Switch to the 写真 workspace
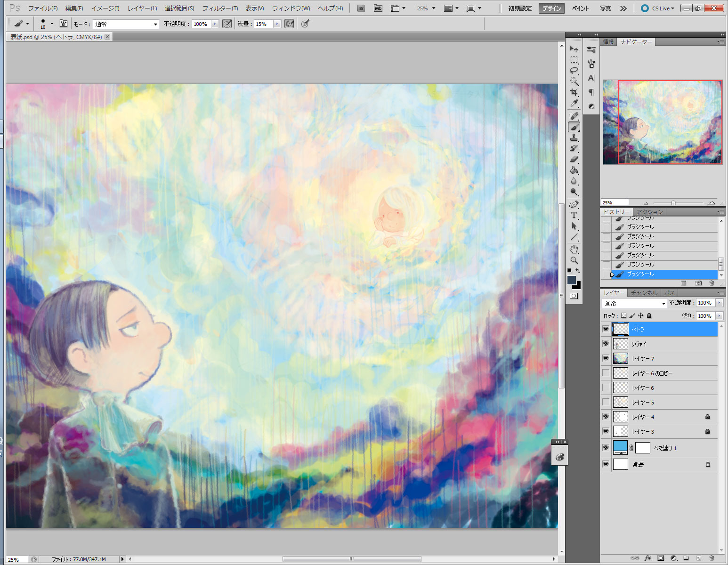This screenshot has height=565, width=728. coord(605,8)
